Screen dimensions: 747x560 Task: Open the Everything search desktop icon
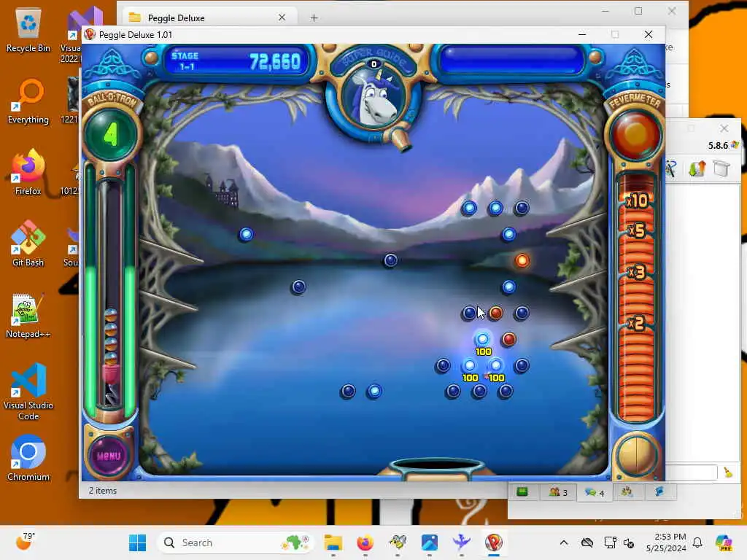coord(28,101)
